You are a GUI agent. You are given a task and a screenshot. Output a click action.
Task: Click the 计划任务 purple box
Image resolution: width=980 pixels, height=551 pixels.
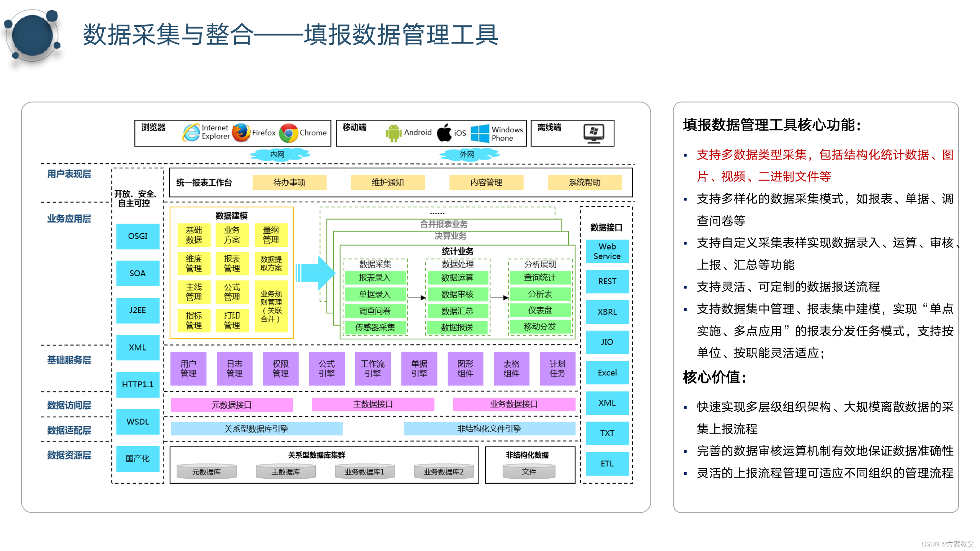tap(557, 368)
